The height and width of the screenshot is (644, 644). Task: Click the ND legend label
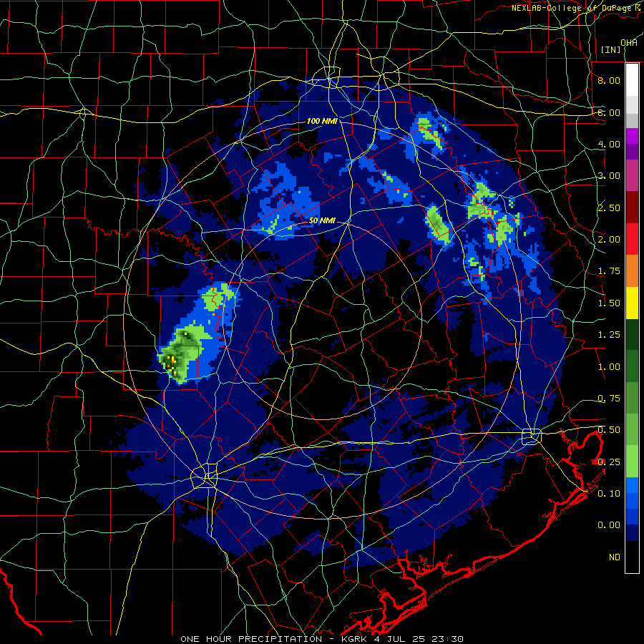(615, 557)
